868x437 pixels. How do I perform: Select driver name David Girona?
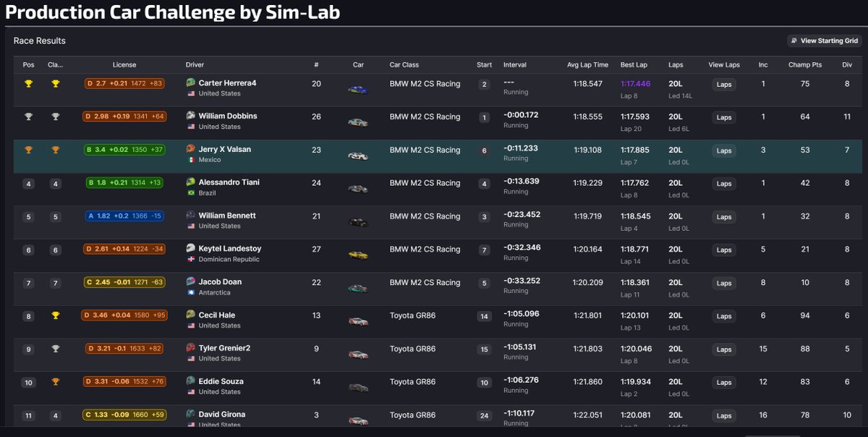coord(222,415)
